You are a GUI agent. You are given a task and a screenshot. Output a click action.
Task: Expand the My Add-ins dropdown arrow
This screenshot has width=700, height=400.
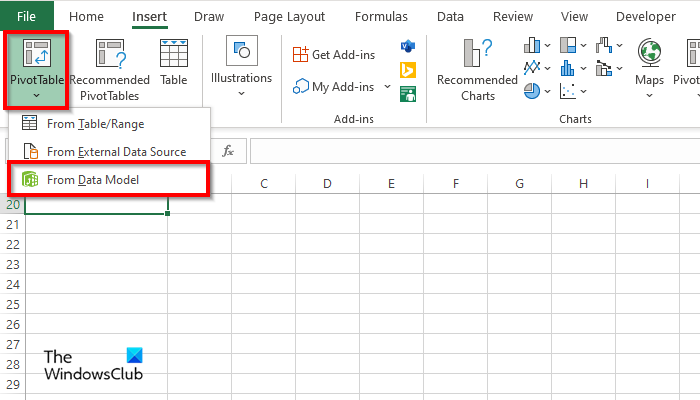387,87
